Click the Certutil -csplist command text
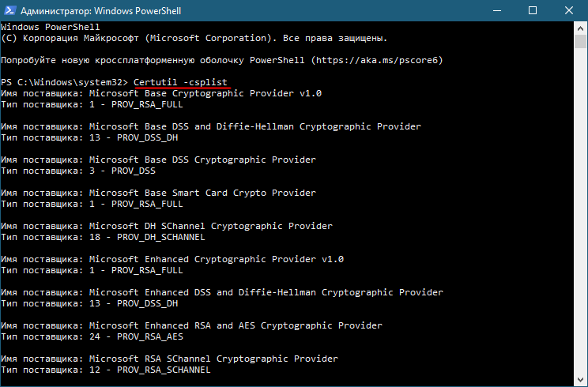This screenshot has height=387, width=588. click(x=180, y=82)
